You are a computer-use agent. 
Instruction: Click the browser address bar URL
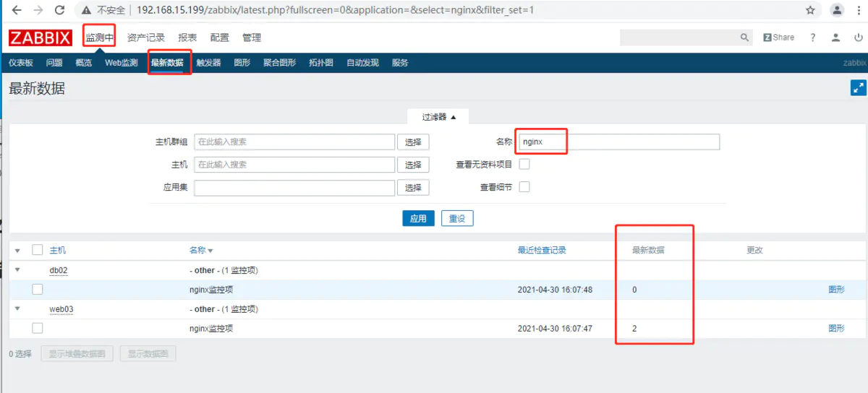(336, 11)
